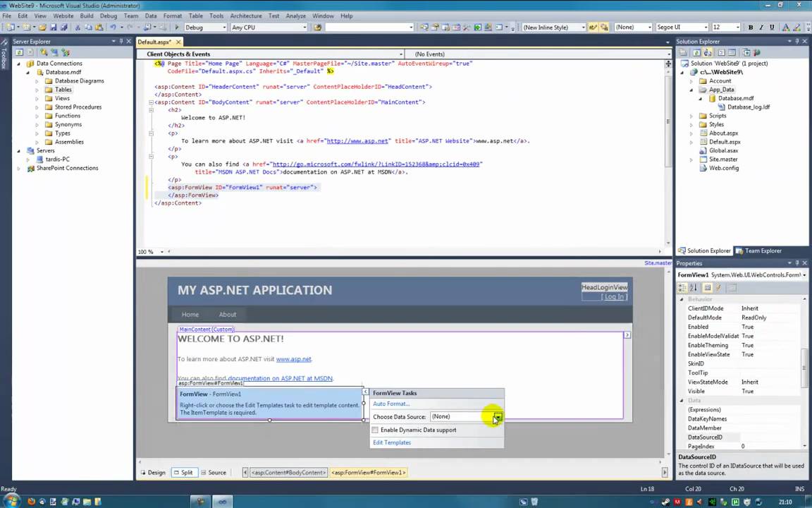Open the Debug configuration dropdown
This screenshot has height=508, width=812.
click(x=224, y=28)
